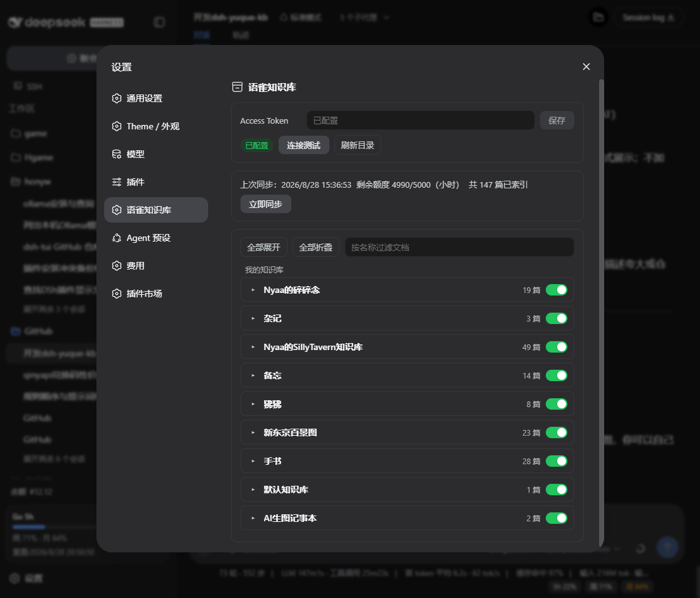Click the 插件市场 icon
700x598 pixels.
(117, 294)
